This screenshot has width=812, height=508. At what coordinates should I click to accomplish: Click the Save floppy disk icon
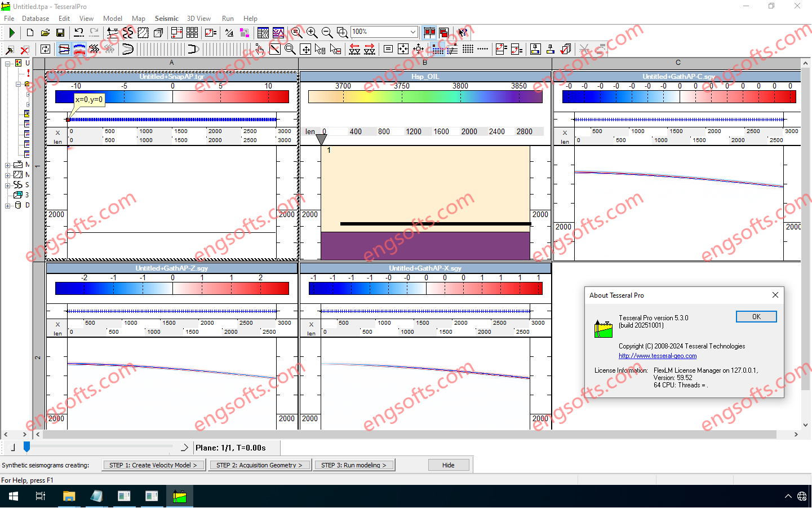(60, 33)
